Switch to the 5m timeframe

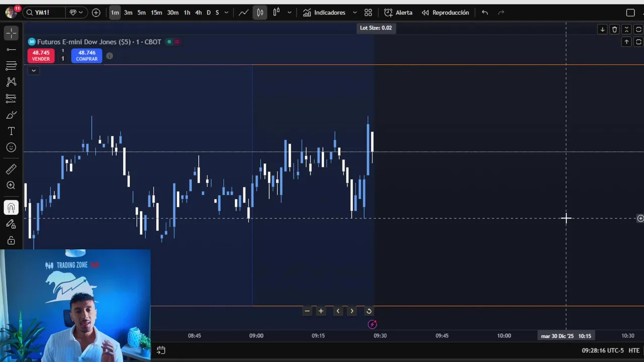pos(141,13)
